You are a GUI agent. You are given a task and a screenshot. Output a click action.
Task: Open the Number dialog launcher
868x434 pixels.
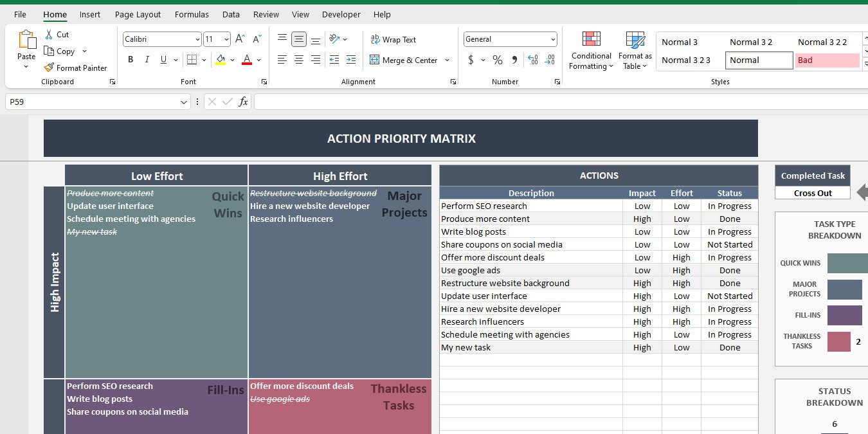click(x=557, y=82)
